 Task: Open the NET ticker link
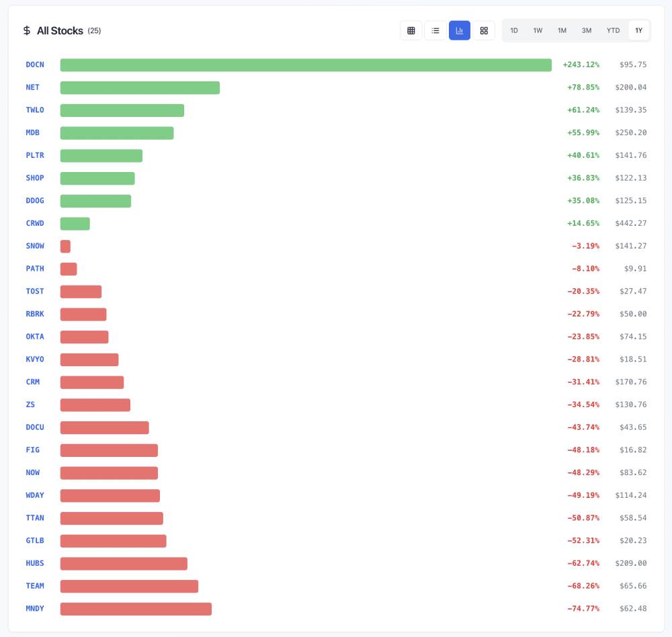32,87
